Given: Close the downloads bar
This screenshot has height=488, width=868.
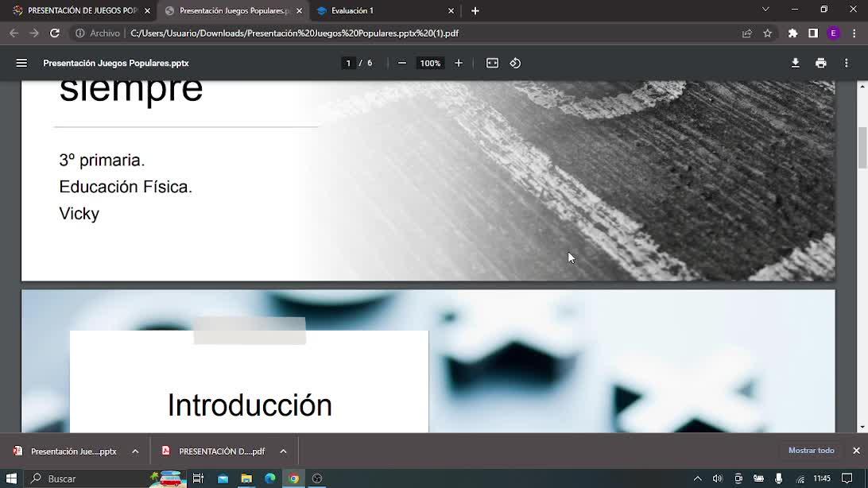Looking at the screenshot, I should click(x=856, y=451).
